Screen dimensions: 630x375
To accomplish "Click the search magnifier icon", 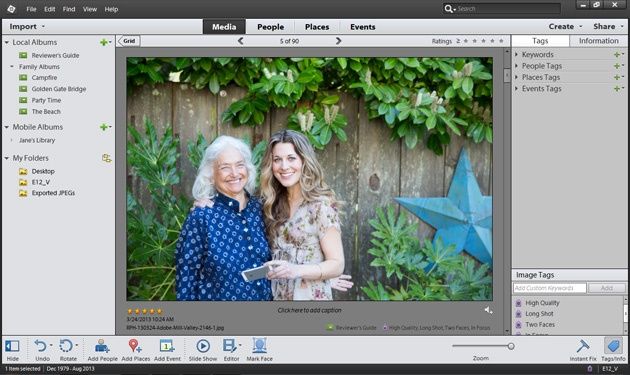I will [x=448, y=8].
